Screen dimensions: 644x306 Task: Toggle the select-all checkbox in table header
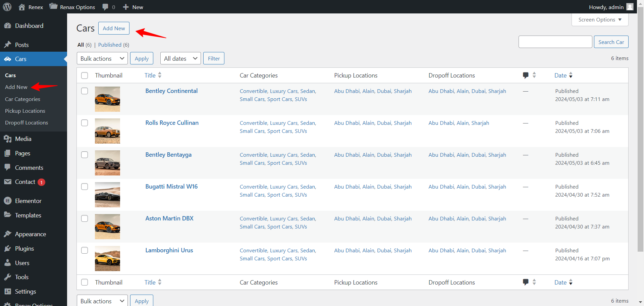[x=85, y=75]
